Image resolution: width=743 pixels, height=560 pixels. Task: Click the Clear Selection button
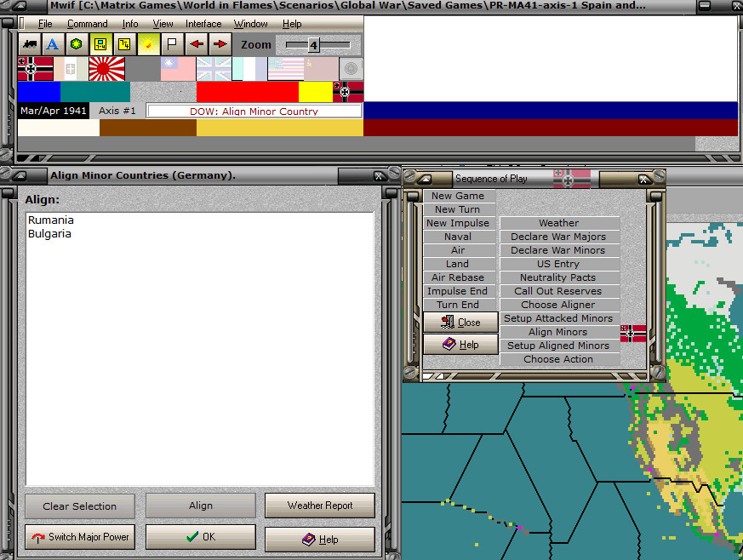(x=80, y=506)
